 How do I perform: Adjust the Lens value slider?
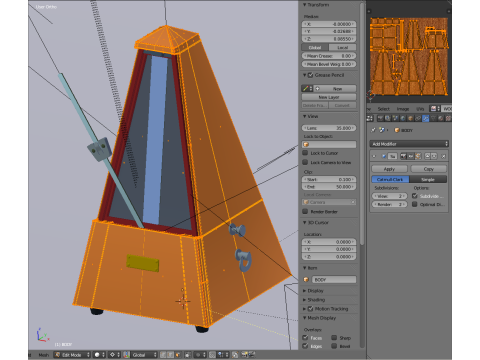click(x=329, y=128)
